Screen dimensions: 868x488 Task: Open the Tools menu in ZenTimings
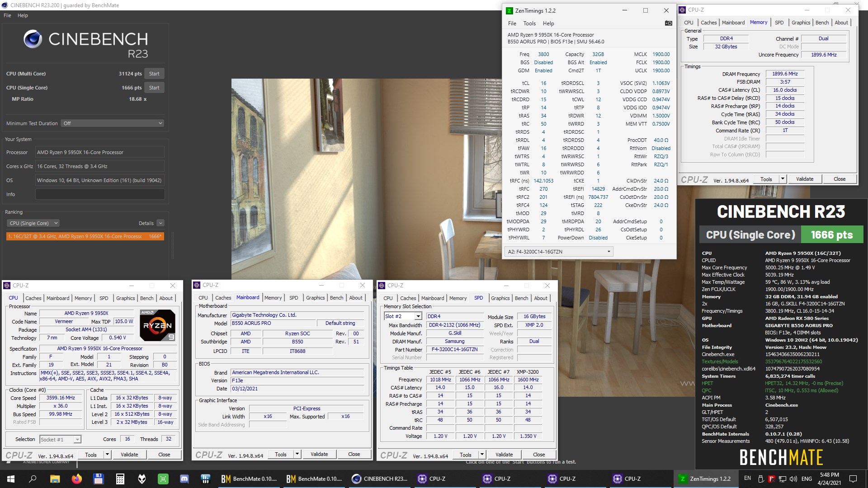tap(529, 23)
